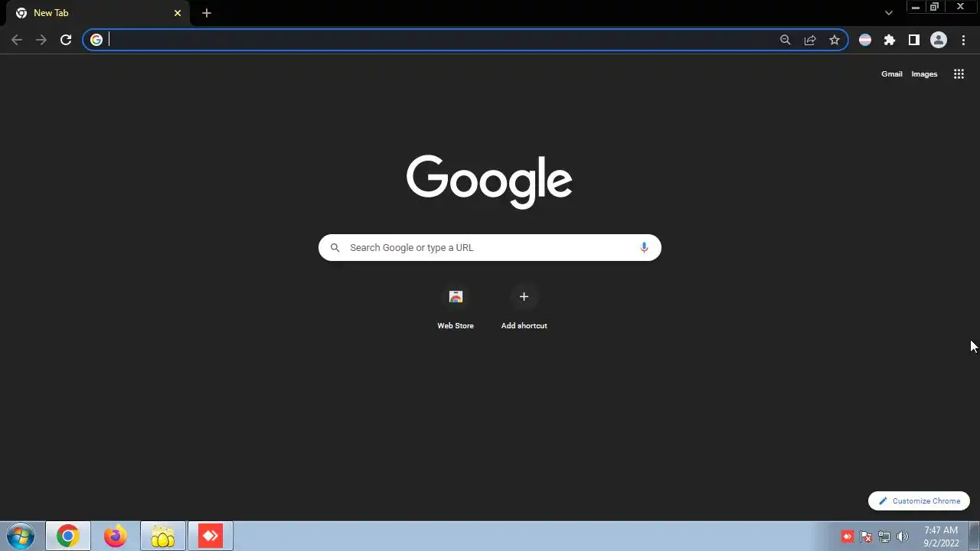Image resolution: width=980 pixels, height=551 pixels.
Task: Click the Google logo
Action: point(489,182)
